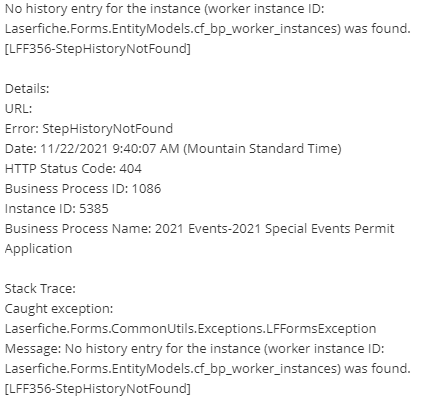Viewport: 444px width, 404px height.
Task: Click the 'Error: StepHistoryNotFound' line
Action: [x=89, y=129]
